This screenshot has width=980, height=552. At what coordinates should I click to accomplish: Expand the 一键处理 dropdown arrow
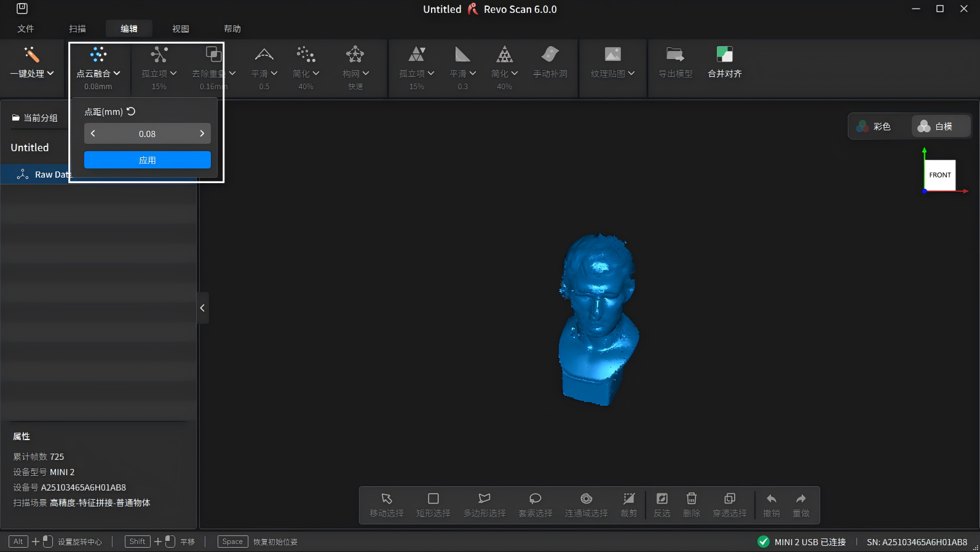pyautogui.click(x=50, y=73)
